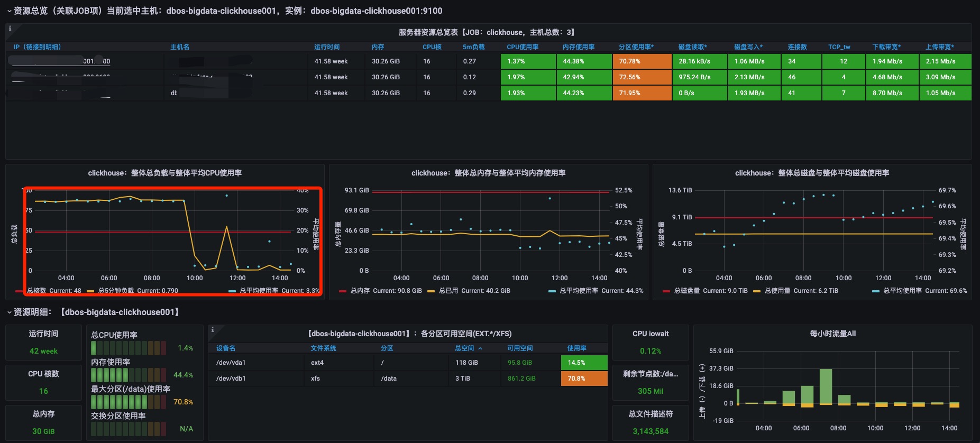
Task: Click the 0.12% CPU iowait stat
Action: 651,351
